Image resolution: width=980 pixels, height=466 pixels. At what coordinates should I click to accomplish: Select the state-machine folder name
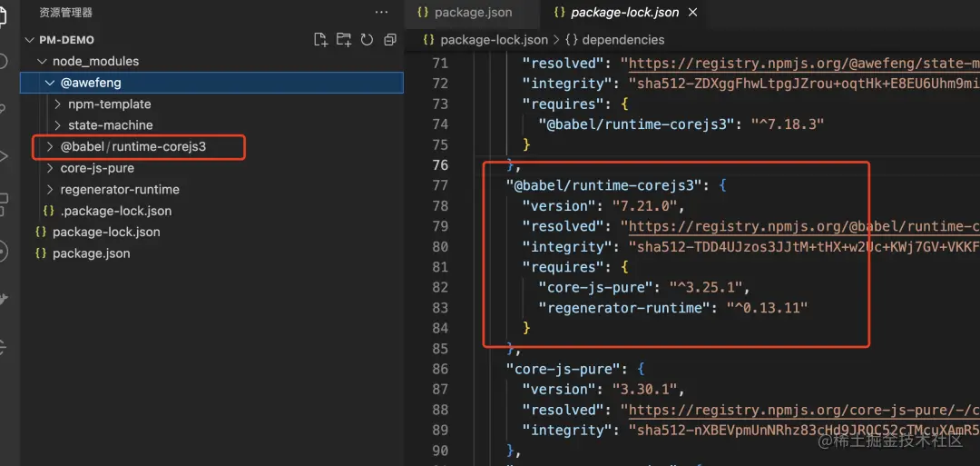pyautogui.click(x=111, y=125)
